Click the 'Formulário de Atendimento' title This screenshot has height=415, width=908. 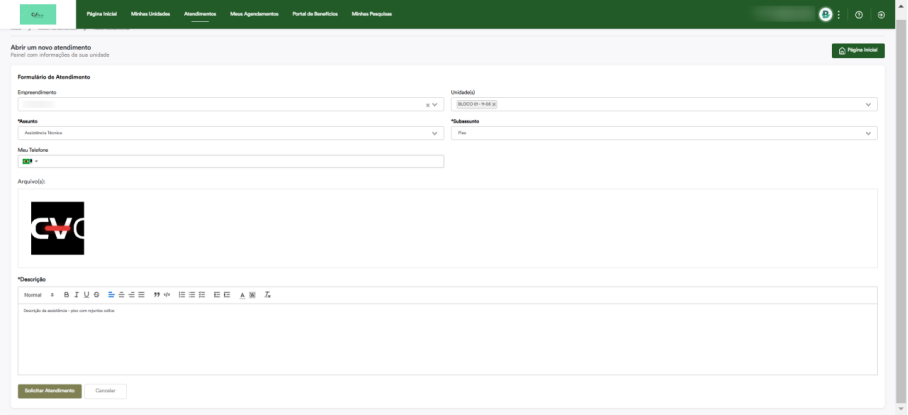(x=54, y=77)
